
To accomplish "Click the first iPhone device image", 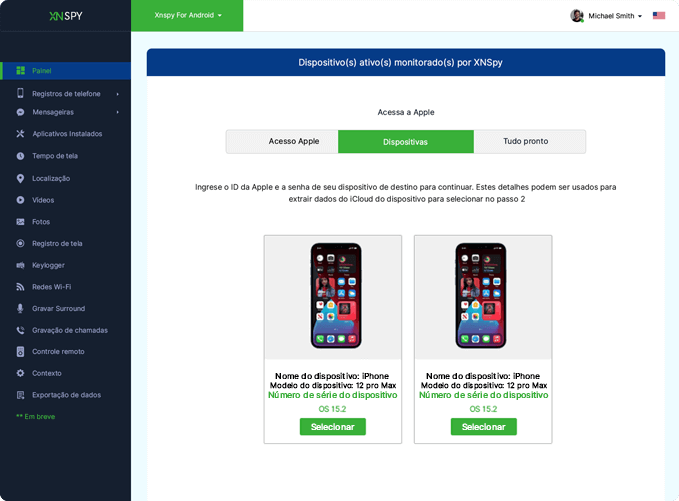I will [x=336, y=296].
